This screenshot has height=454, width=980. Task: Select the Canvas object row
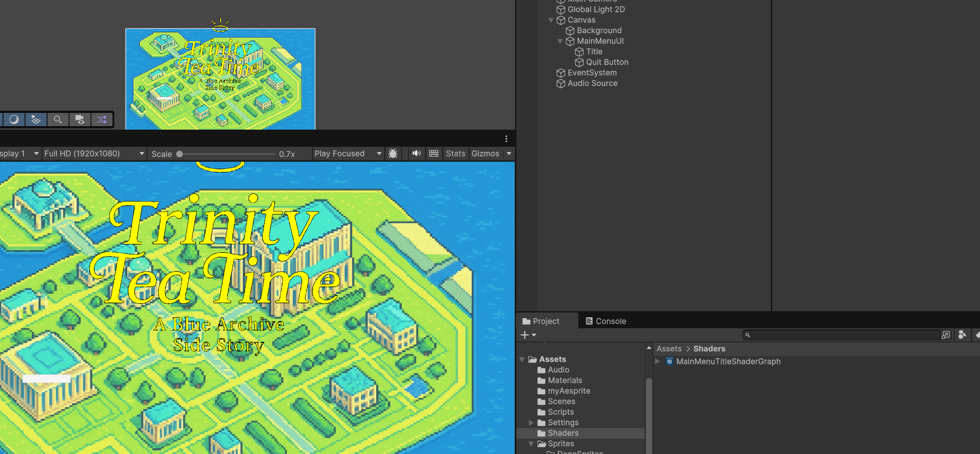tap(581, 20)
